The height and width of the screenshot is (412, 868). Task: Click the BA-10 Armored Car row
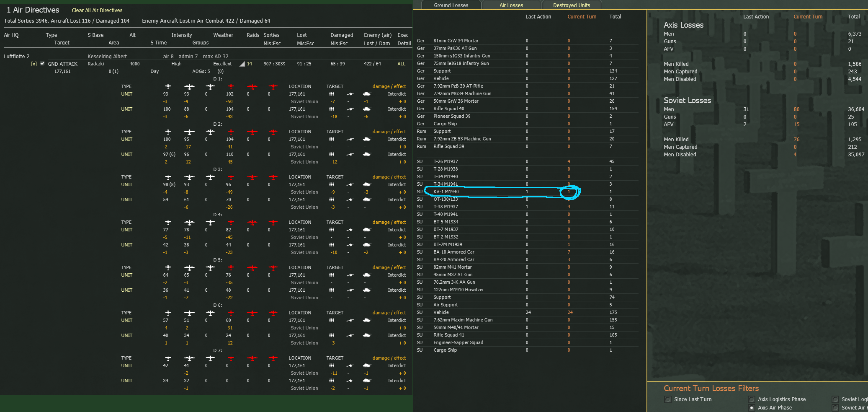click(x=527, y=252)
